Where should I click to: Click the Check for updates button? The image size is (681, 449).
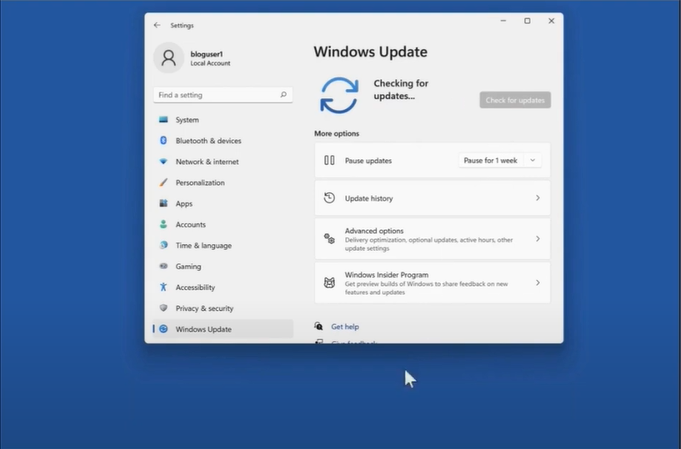(515, 100)
